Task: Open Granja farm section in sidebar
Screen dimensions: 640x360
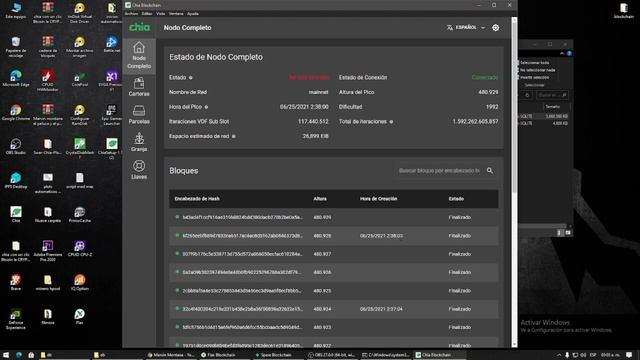Action: click(139, 142)
